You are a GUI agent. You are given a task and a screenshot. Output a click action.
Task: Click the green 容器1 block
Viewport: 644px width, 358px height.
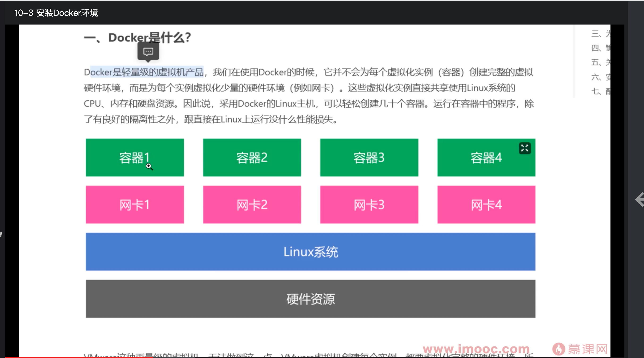pos(135,157)
